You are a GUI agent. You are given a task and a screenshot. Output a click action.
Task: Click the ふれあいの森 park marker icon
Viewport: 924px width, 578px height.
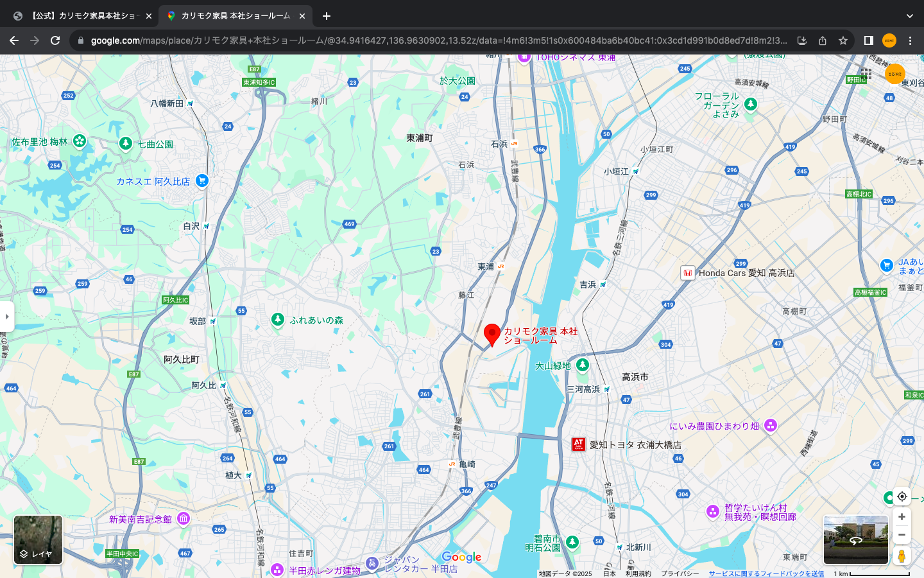click(278, 320)
